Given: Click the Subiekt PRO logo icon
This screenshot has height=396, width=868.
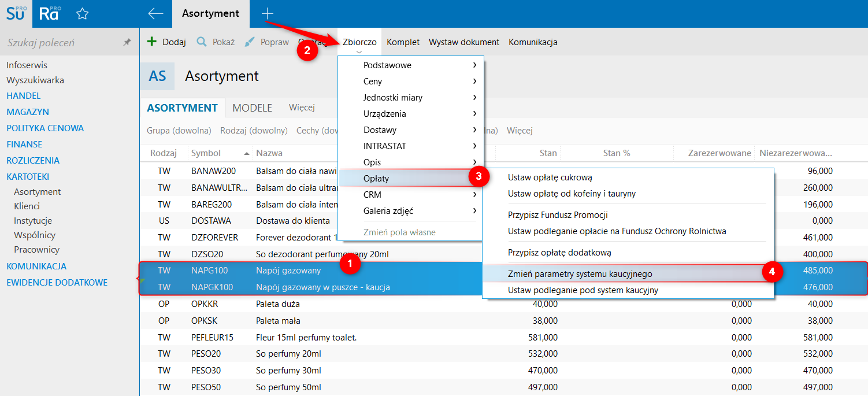Looking at the screenshot, I should click(16, 14).
